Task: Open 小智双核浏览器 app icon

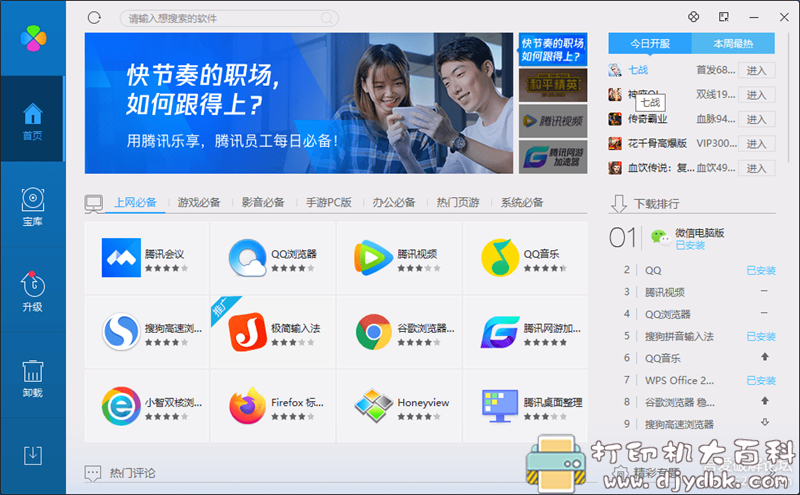Action: click(121, 406)
